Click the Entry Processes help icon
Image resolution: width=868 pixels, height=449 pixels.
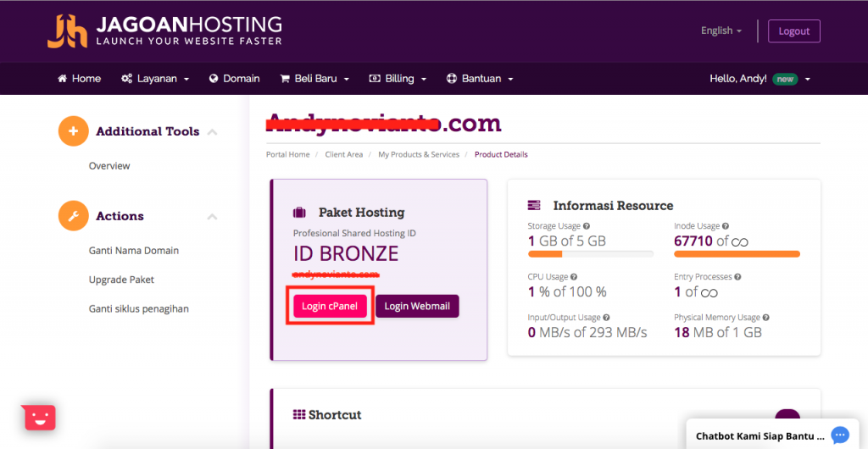coord(737,276)
